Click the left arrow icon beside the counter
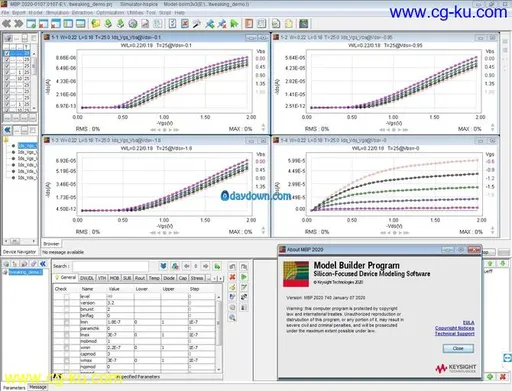 tap(187, 266)
